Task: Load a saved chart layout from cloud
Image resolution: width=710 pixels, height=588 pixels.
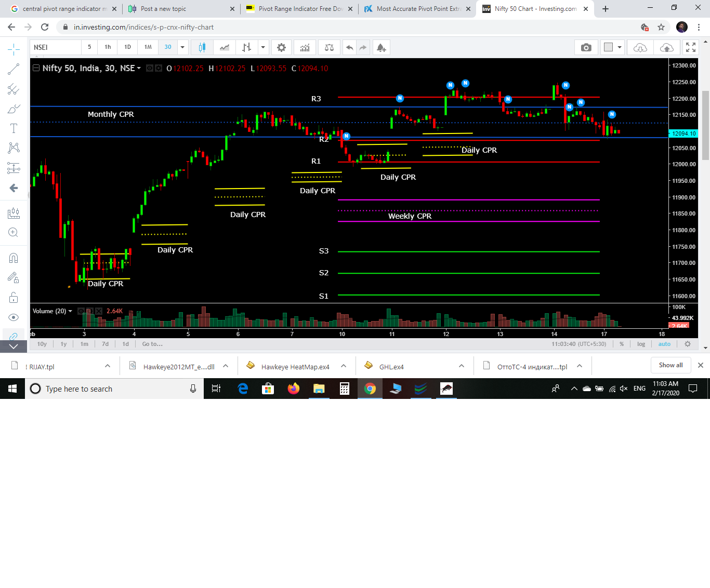Action: click(640, 47)
